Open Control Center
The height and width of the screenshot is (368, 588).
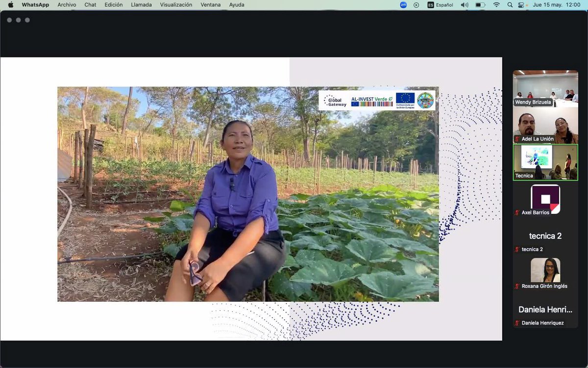521,5
